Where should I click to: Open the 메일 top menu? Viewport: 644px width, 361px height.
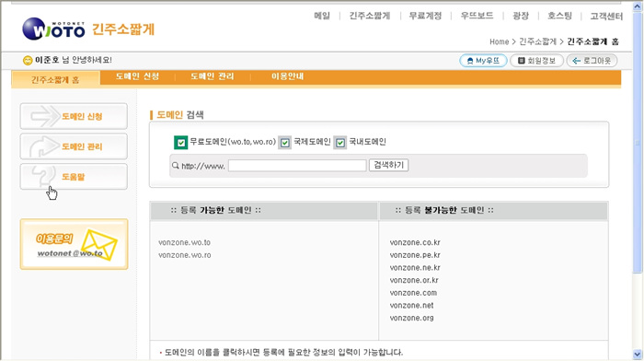pyautogui.click(x=322, y=16)
